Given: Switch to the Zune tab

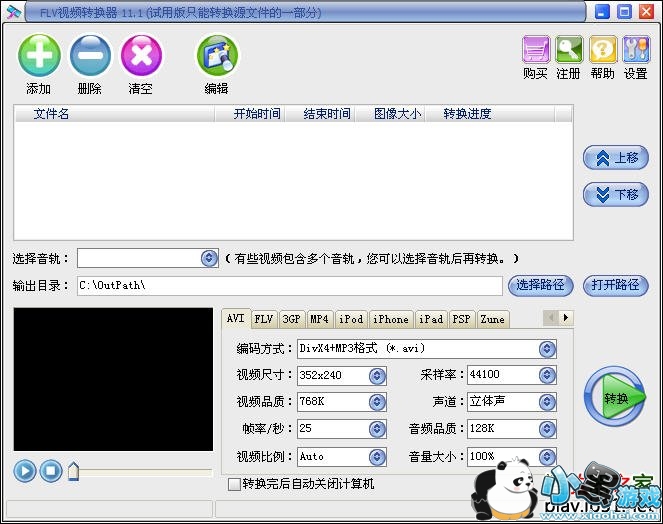Looking at the screenshot, I should (x=493, y=319).
